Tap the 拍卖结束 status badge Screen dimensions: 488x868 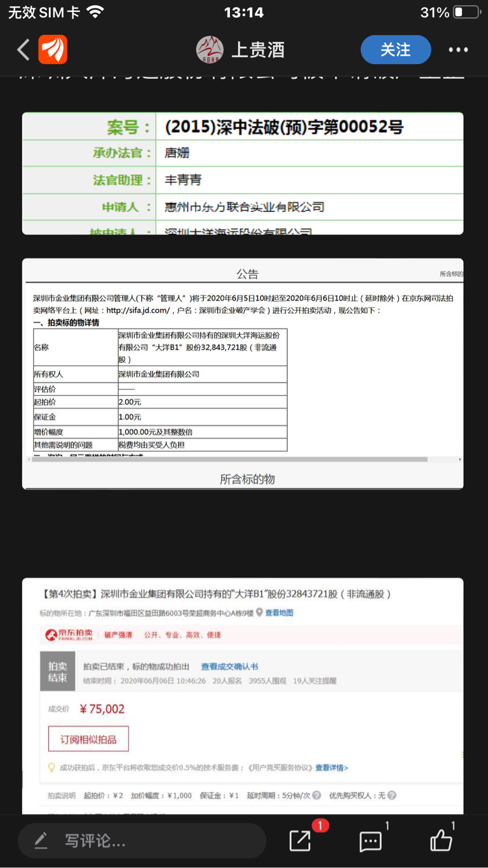[58, 672]
